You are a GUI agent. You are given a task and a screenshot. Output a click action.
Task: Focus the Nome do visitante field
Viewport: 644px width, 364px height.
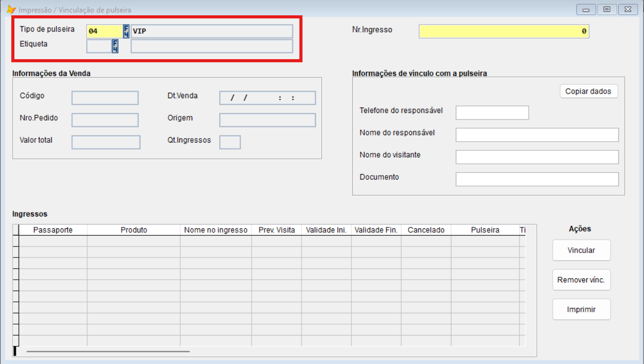click(537, 157)
